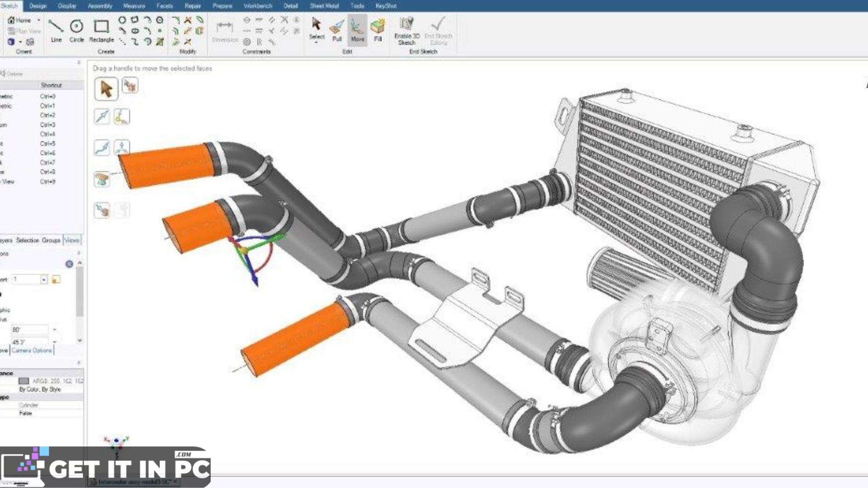Open the Design ribbon tab
868x488 pixels.
tap(38, 6)
